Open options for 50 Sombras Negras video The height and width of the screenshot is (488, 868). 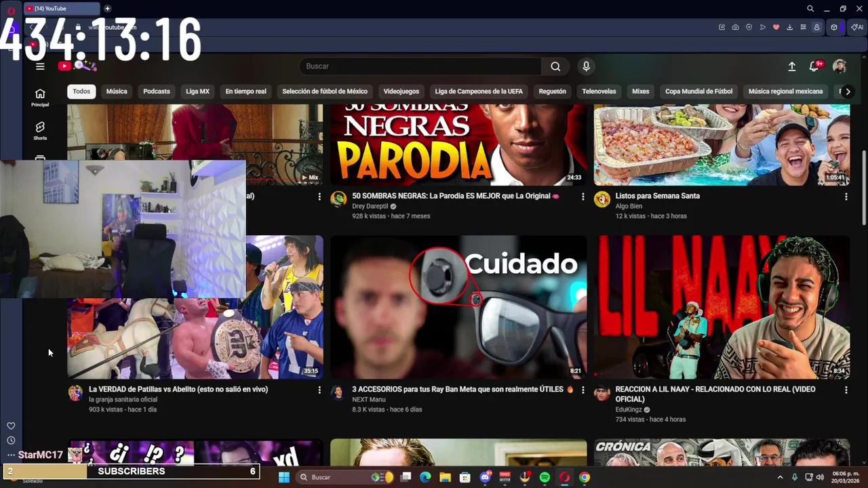(583, 197)
